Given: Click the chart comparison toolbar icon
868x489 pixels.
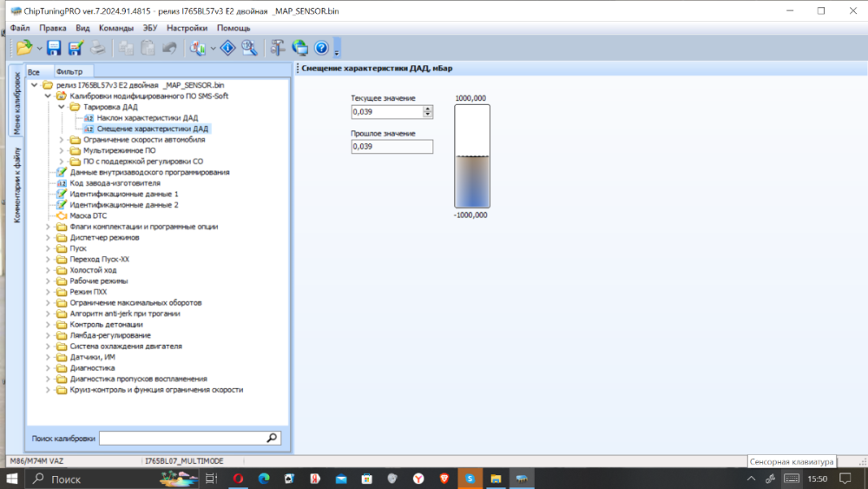Looking at the screenshot, I should [198, 48].
